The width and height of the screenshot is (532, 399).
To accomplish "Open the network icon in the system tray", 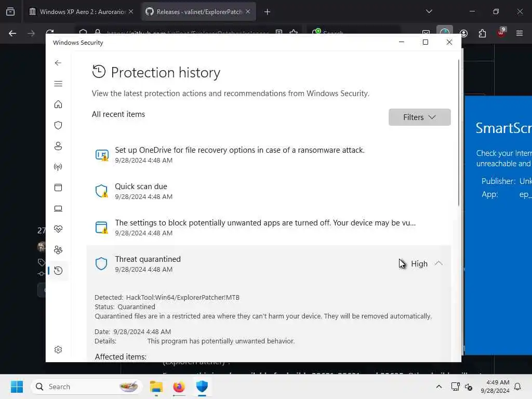I will [x=455, y=387].
